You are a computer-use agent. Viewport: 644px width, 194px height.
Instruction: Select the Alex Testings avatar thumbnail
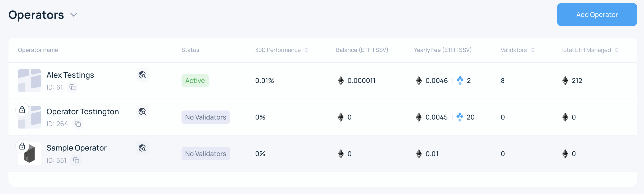point(29,81)
